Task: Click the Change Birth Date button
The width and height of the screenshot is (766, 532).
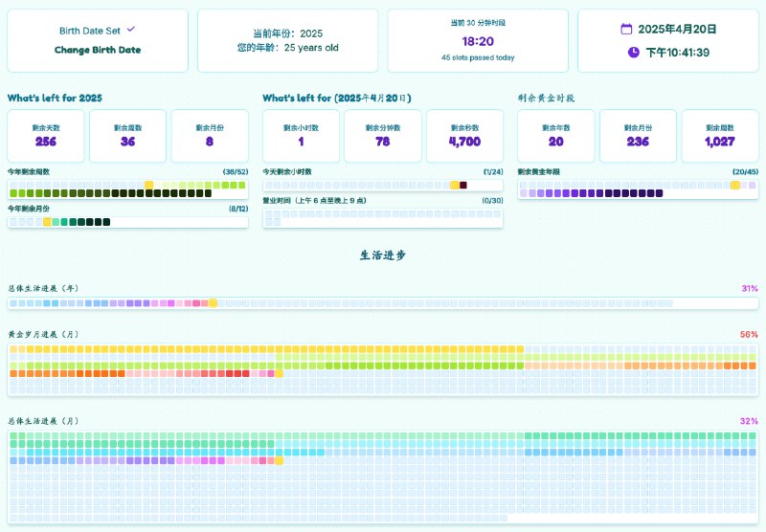Action: tap(97, 49)
